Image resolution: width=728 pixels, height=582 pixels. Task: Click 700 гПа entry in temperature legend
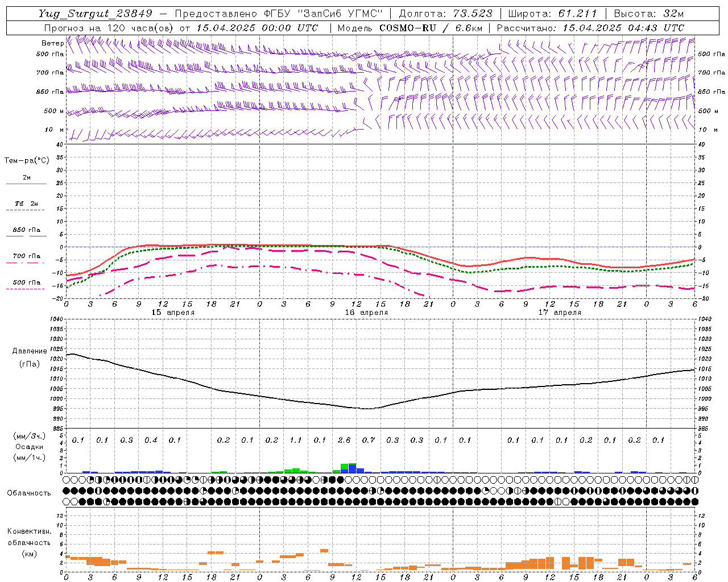[27, 256]
